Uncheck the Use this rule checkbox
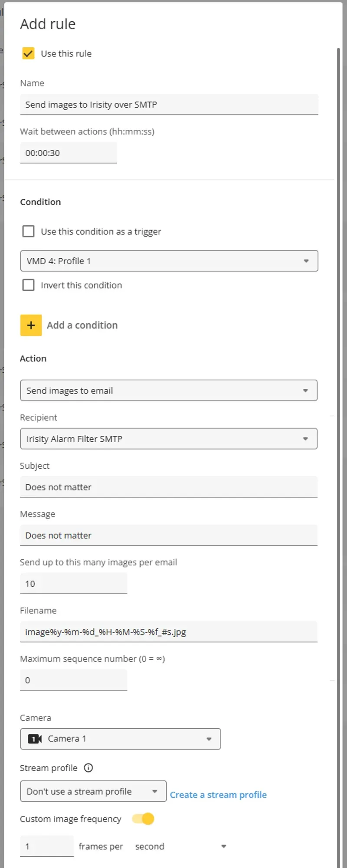The height and width of the screenshot is (868, 347). point(28,53)
